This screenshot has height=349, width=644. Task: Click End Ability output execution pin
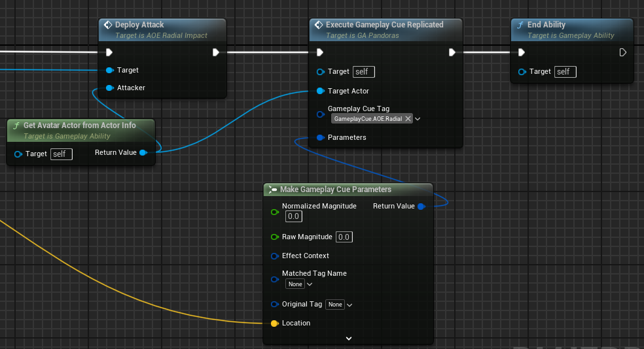[622, 52]
